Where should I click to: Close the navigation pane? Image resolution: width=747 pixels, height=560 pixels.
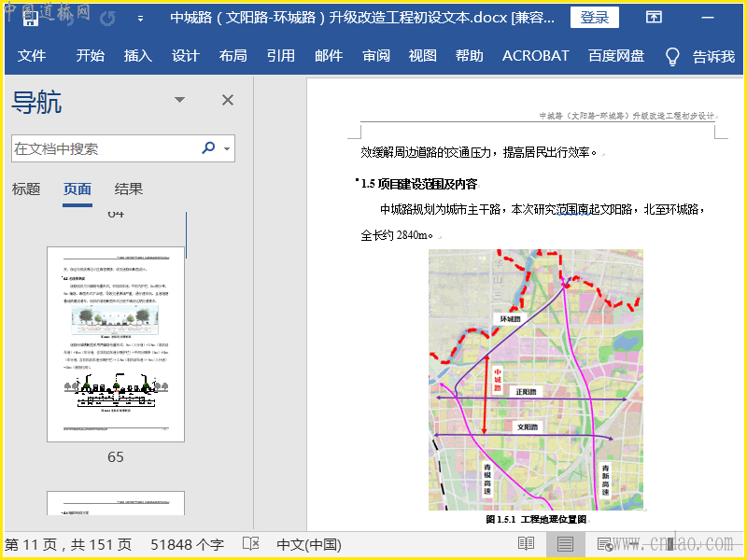227,100
